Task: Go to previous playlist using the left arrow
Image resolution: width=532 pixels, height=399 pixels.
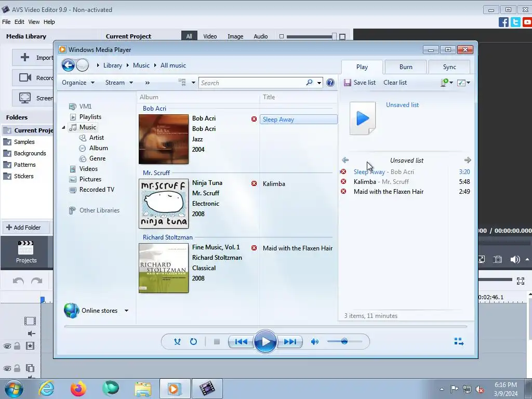Action: click(345, 160)
